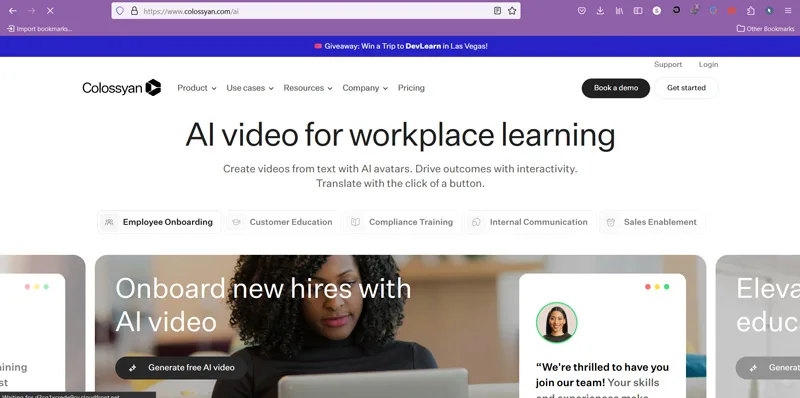The height and width of the screenshot is (398, 800).
Task: Go back with the browser arrow
Action: click(13, 11)
